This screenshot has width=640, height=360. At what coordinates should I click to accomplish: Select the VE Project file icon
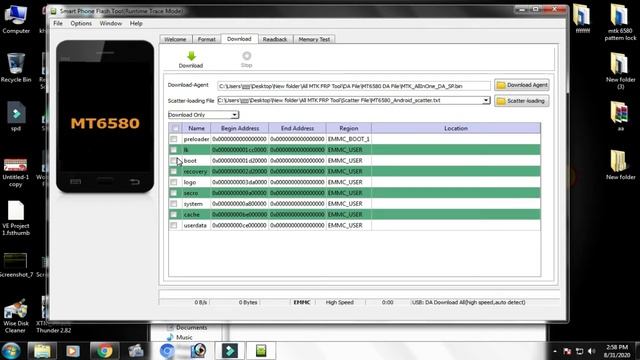coord(16,218)
